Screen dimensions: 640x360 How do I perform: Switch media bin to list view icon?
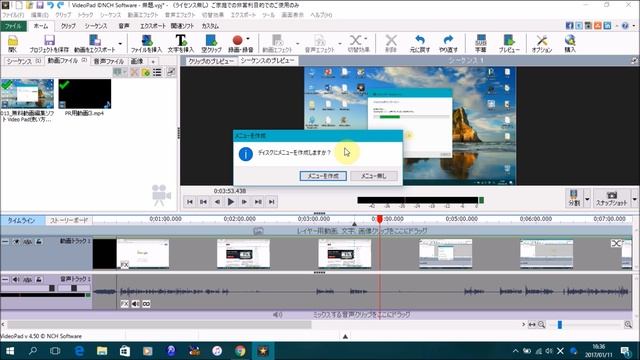point(157,72)
